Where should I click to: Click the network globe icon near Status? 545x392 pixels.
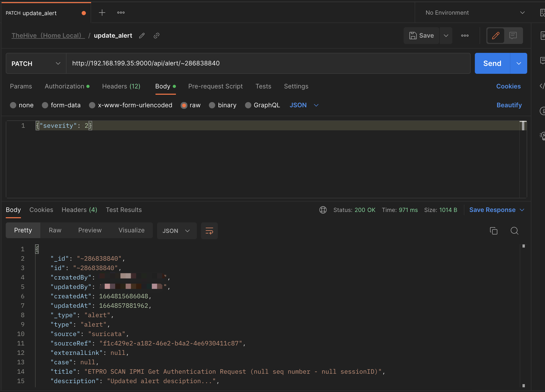[323, 210]
